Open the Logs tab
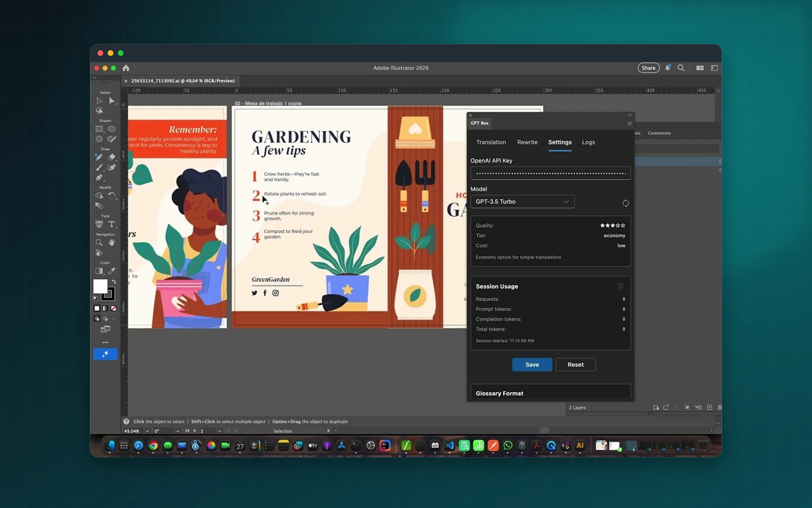812x508 pixels. click(x=588, y=142)
